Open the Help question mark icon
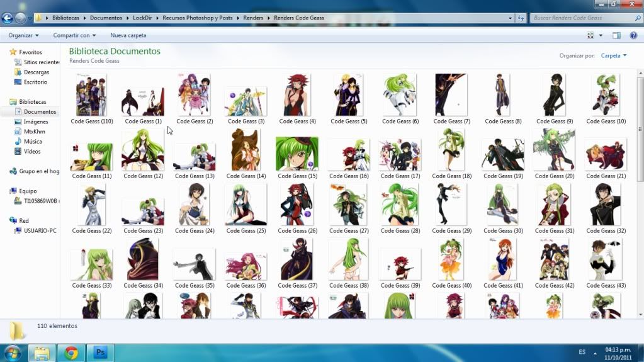 coord(633,36)
